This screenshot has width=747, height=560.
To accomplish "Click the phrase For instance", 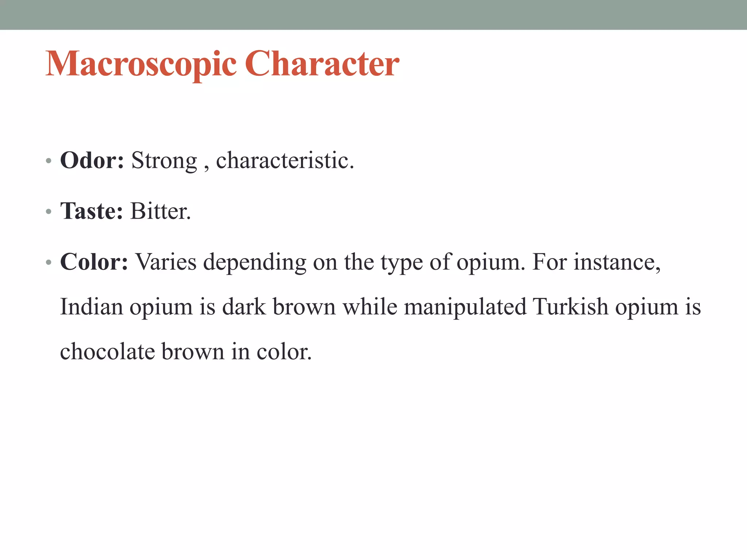I will click(596, 262).
